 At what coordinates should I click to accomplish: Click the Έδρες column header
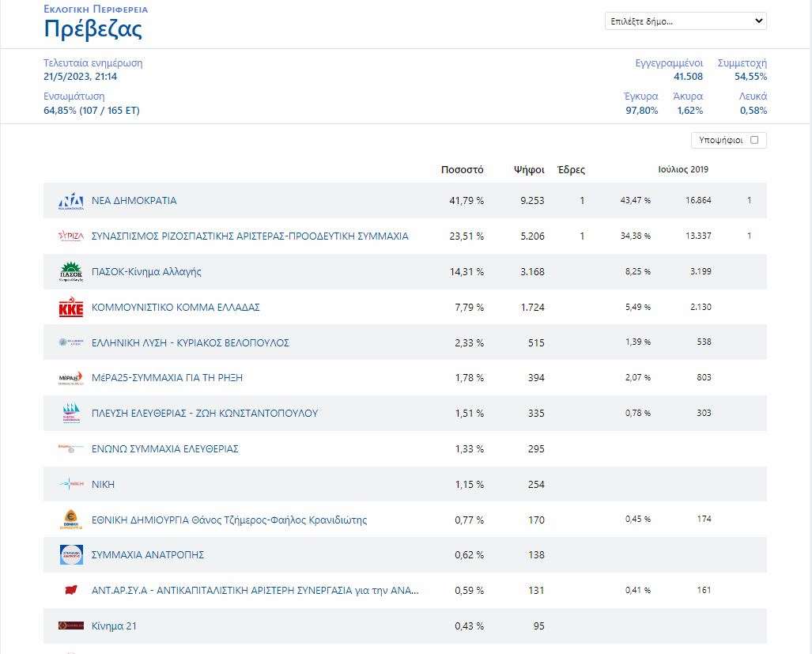571,170
